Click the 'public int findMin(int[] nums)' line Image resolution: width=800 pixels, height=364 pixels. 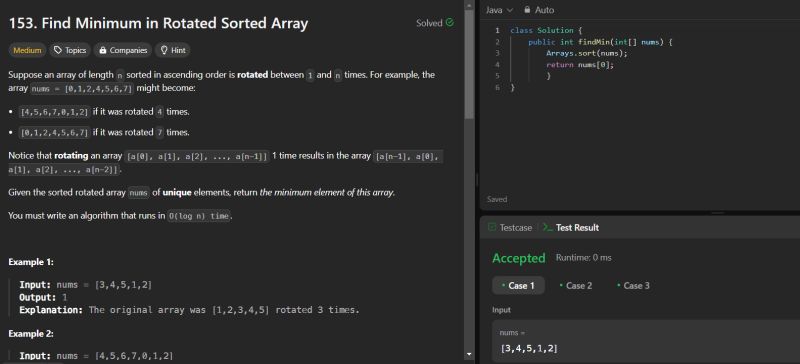[x=600, y=42]
